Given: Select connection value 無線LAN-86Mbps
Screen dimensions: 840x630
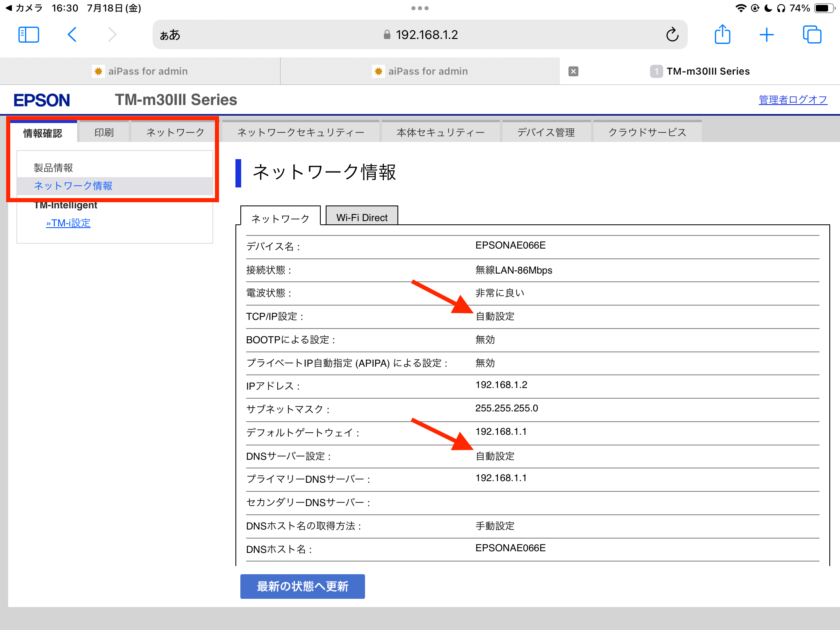Looking at the screenshot, I should 514,270.
